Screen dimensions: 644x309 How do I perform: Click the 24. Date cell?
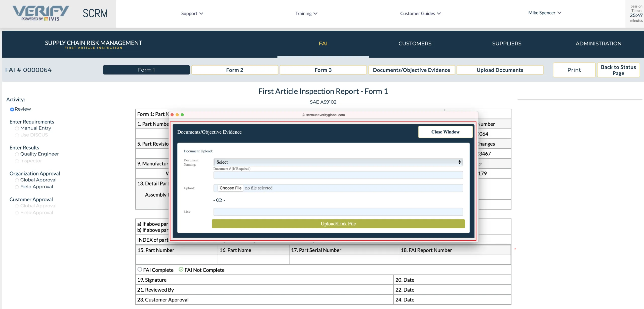click(x=452, y=300)
